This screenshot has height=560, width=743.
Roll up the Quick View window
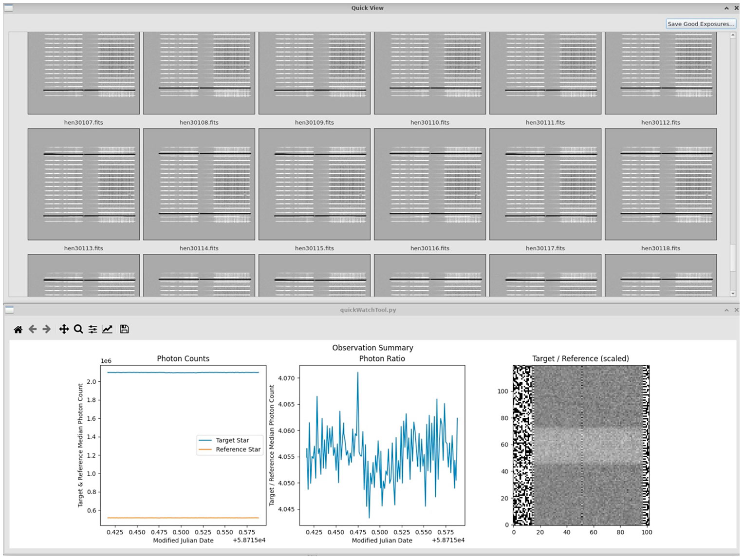726,8
